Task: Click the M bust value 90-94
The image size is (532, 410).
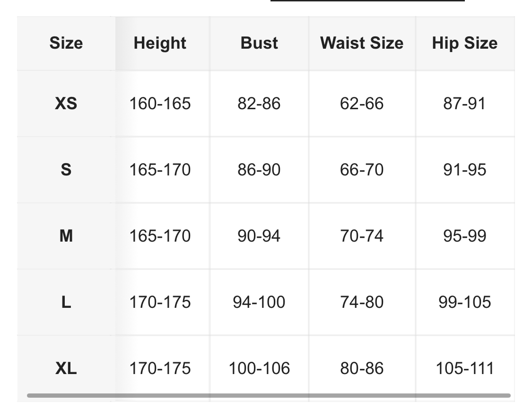Action: [x=259, y=236]
